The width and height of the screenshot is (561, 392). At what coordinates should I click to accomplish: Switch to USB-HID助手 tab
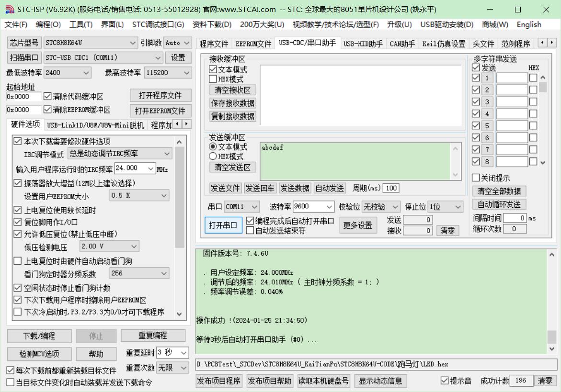(x=363, y=44)
